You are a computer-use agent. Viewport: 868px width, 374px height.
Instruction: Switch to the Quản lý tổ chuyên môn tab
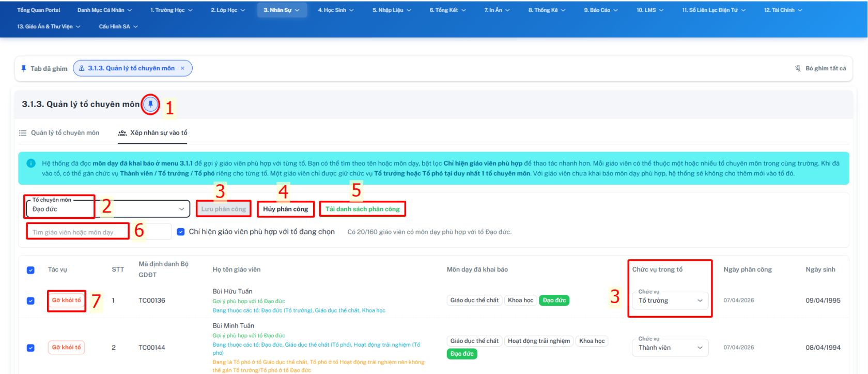(59, 133)
